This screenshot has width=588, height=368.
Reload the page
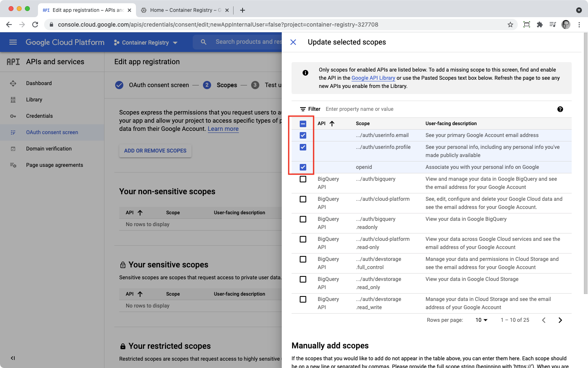[35, 25]
